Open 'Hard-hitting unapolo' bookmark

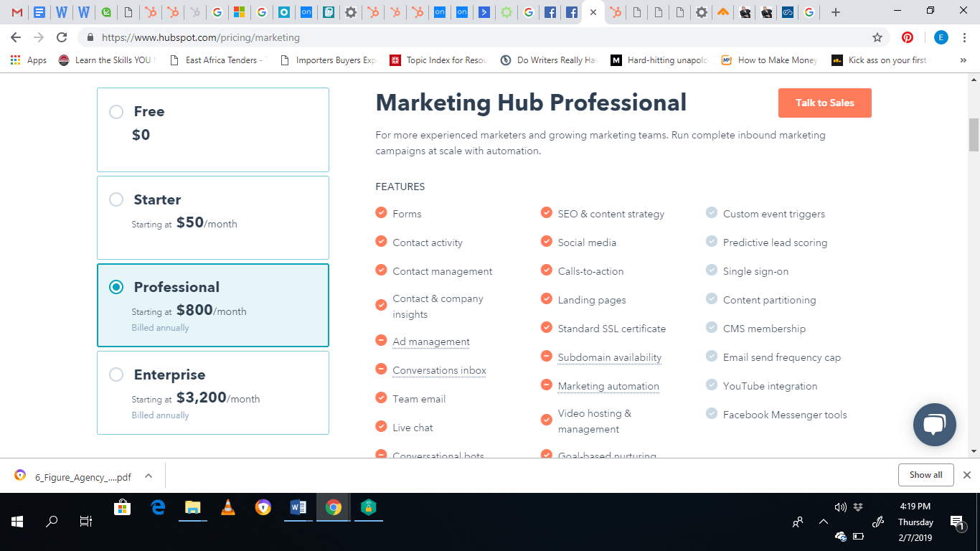tap(660, 60)
